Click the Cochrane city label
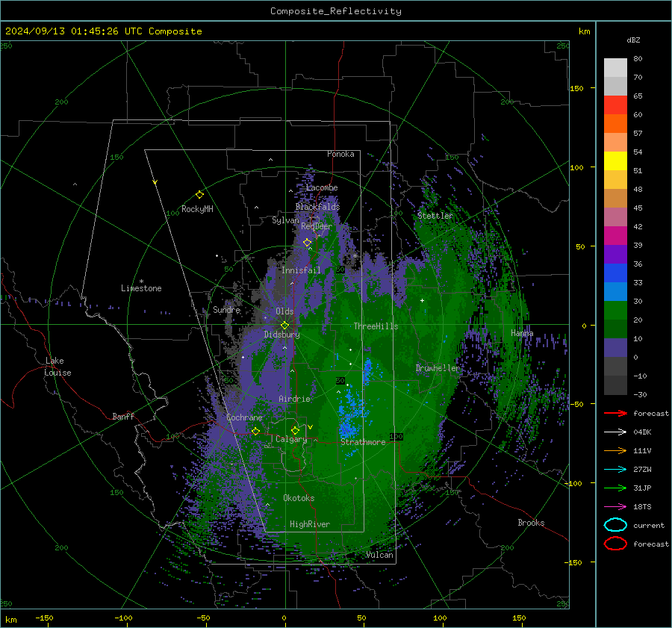 click(x=244, y=417)
